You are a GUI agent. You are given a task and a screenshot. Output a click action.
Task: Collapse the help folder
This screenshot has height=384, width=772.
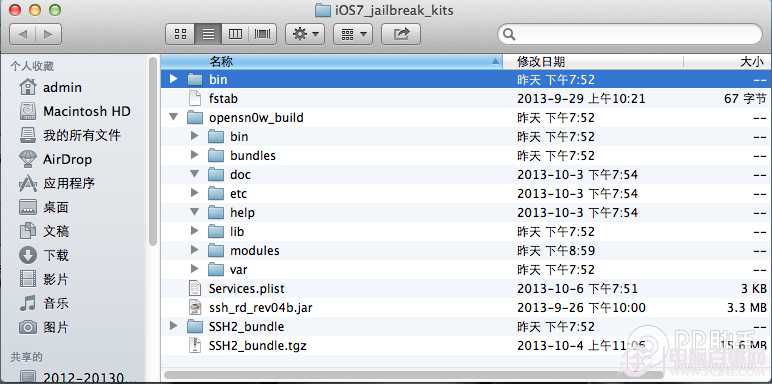[x=194, y=212]
